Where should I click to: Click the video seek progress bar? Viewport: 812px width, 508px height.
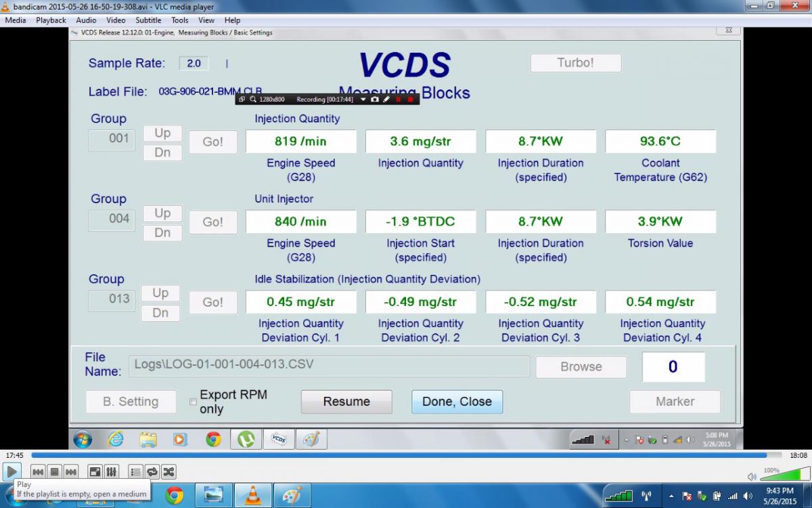(399, 455)
